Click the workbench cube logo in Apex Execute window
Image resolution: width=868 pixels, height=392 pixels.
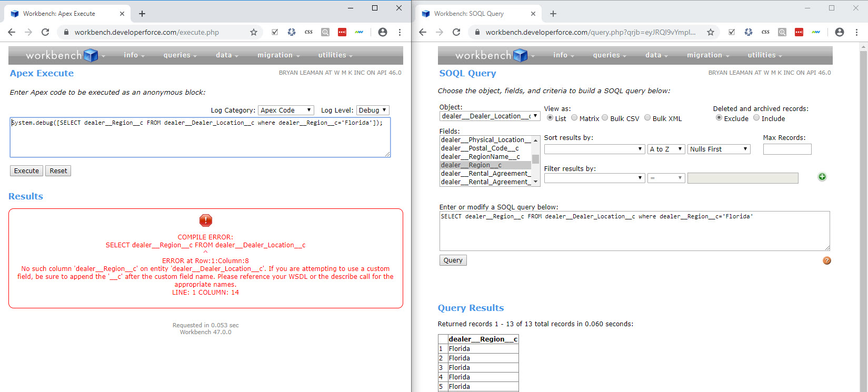click(91, 55)
